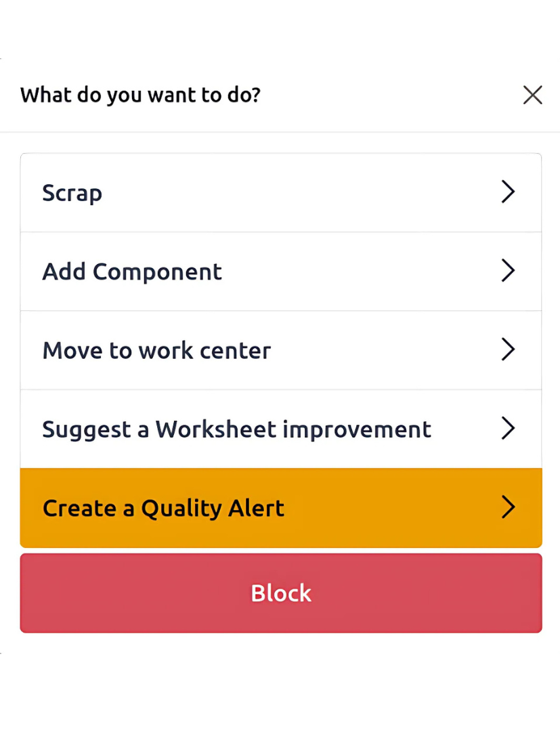Screen dimensions: 560x745
Task: Close the dialog with the X icon
Action: [532, 95]
